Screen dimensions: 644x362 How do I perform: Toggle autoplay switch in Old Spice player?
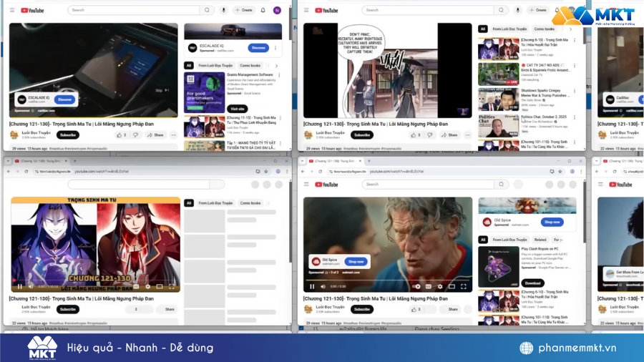tap(417, 286)
